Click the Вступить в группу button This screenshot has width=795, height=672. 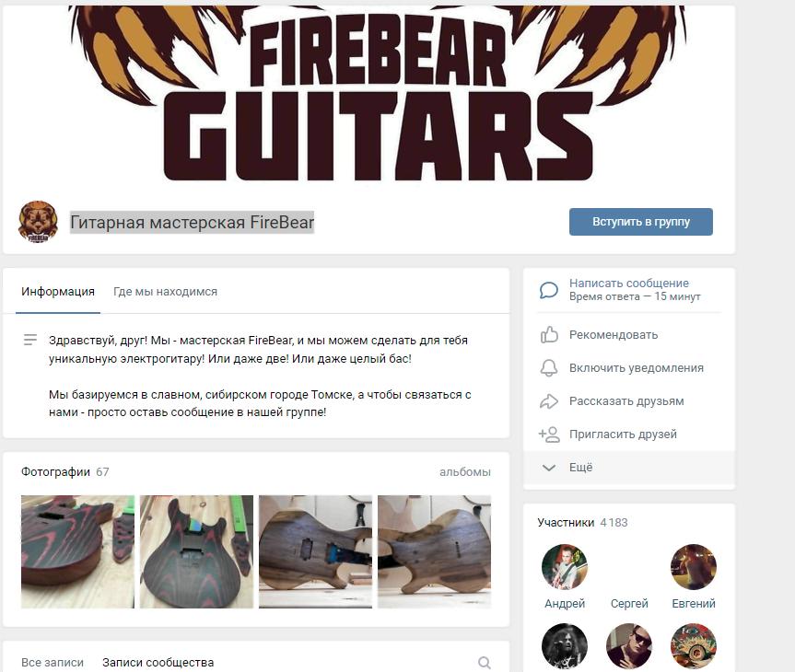click(641, 222)
